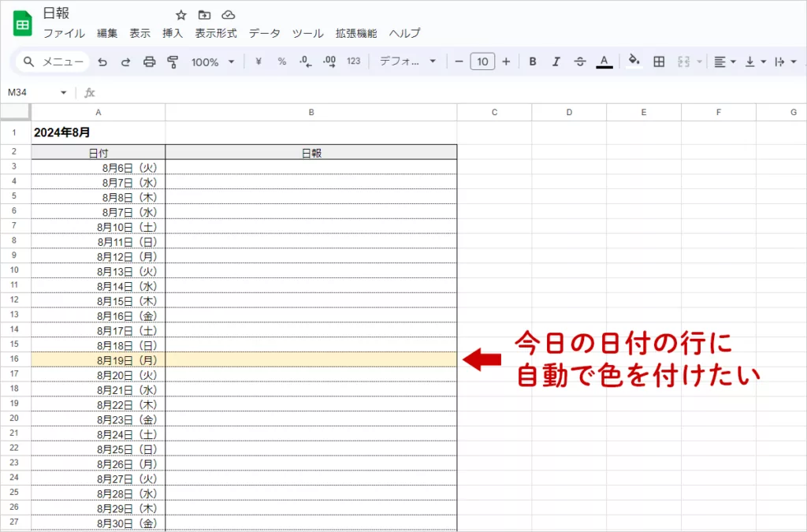Screen dimensions: 807x532
Task: Open more number formats 123
Action: pyautogui.click(x=354, y=61)
